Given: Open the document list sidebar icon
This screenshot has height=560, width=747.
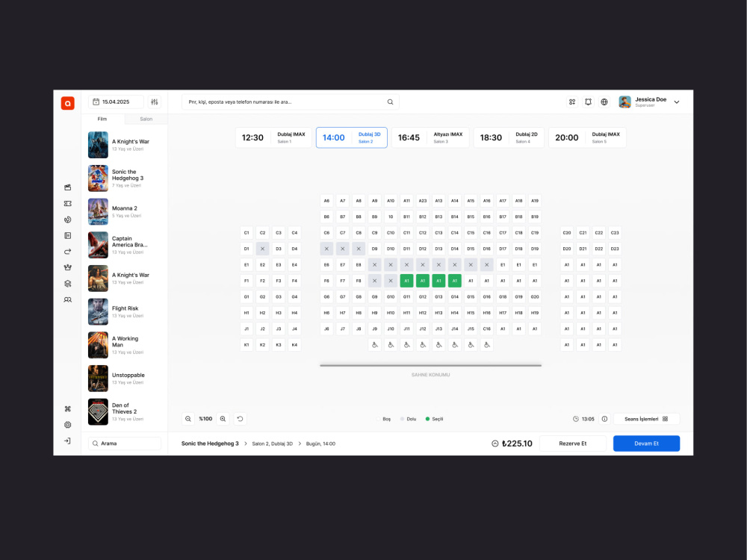Looking at the screenshot, I should (x=68, y=235).
